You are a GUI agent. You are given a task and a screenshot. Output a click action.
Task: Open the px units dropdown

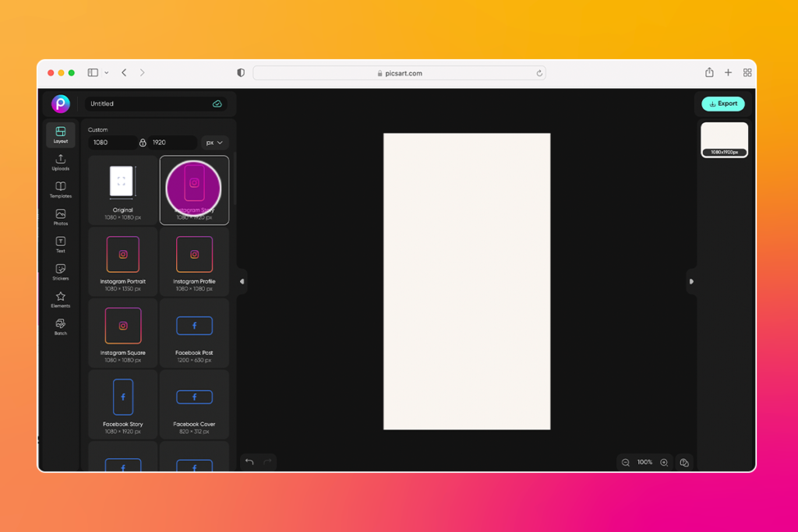click(214, 143)
